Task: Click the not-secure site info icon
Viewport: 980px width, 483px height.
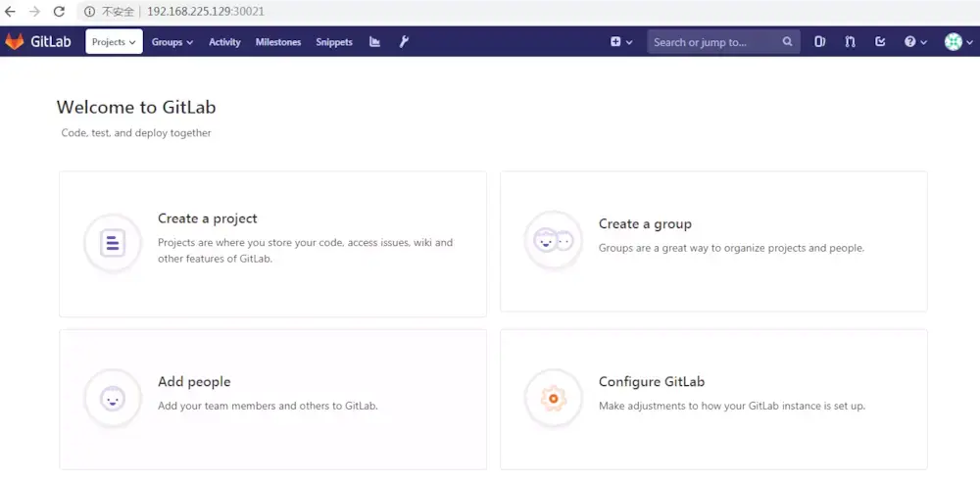Action: 89,11
